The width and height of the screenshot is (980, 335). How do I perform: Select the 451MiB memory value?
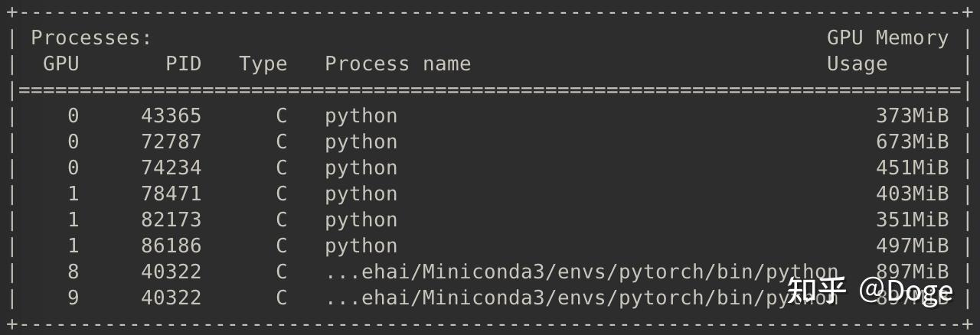[912, 167]
